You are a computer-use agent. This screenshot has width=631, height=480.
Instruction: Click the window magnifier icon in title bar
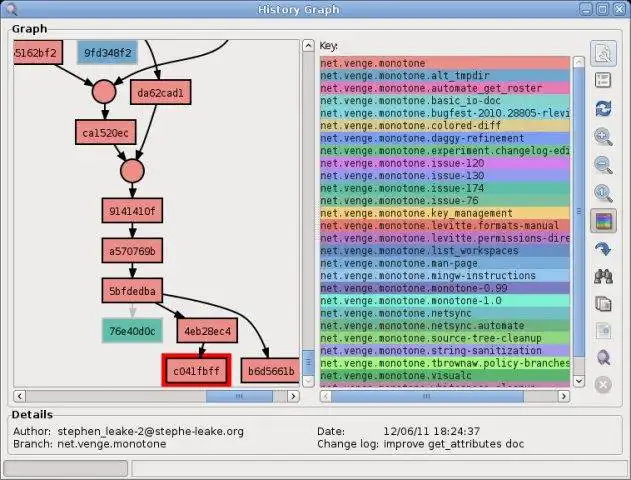[x=11, y=9]
